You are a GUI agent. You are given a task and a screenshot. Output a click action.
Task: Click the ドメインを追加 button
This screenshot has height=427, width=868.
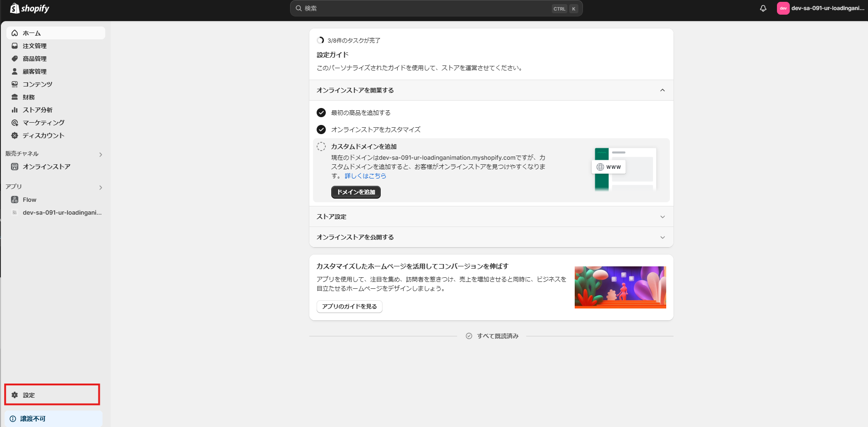(x=356, y=192)
